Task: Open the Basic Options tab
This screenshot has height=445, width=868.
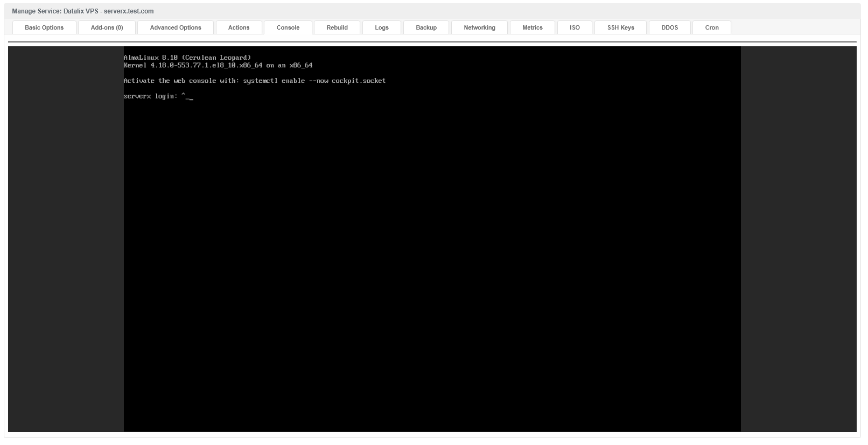Action: tap(44, 27)
